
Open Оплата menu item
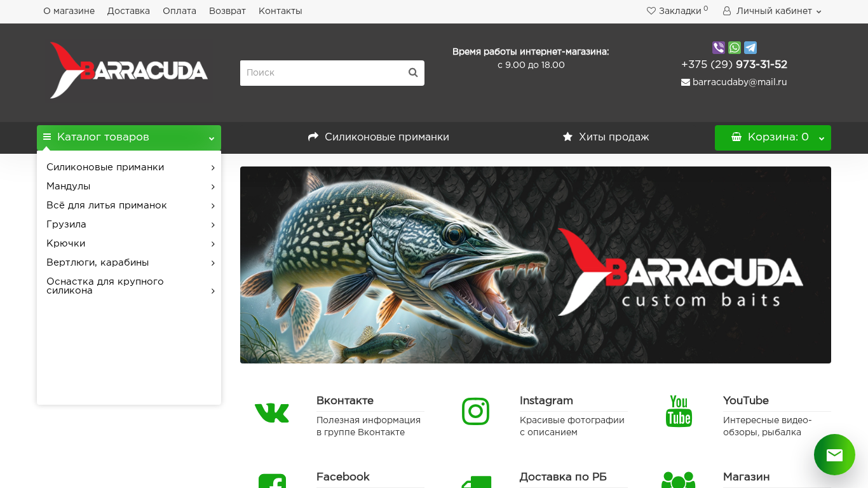coord(179,11)
